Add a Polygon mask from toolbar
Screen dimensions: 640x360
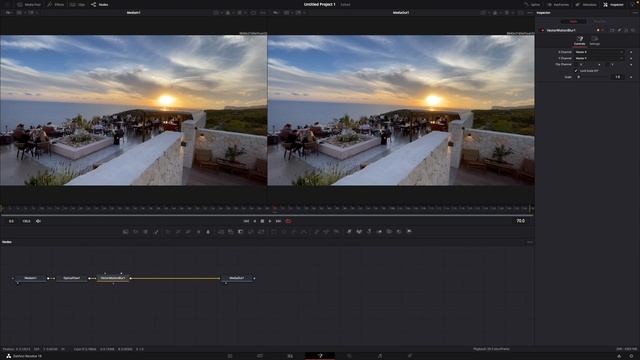coord(294,232)
